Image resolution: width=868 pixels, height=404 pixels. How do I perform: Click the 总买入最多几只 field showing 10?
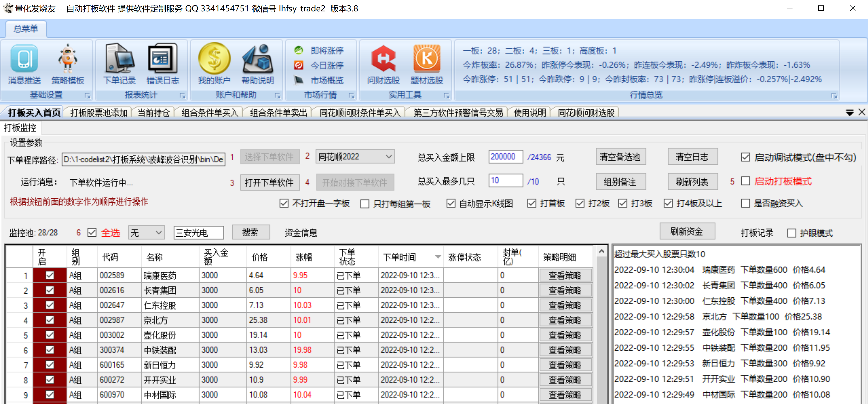[x=506, y=181]
